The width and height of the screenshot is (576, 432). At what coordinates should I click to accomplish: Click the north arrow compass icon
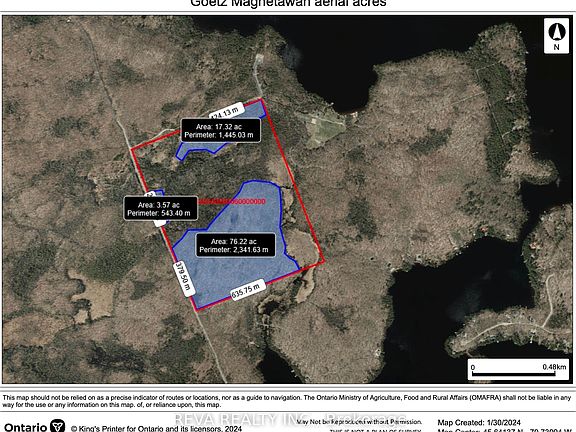tap(556, 36)
